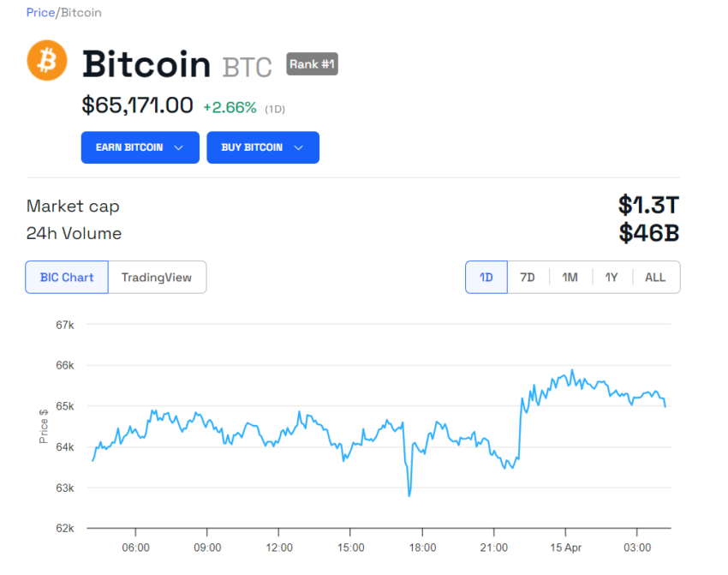Click the Market cap value $1.3T

pyautogui.click(x=648, y=206)
